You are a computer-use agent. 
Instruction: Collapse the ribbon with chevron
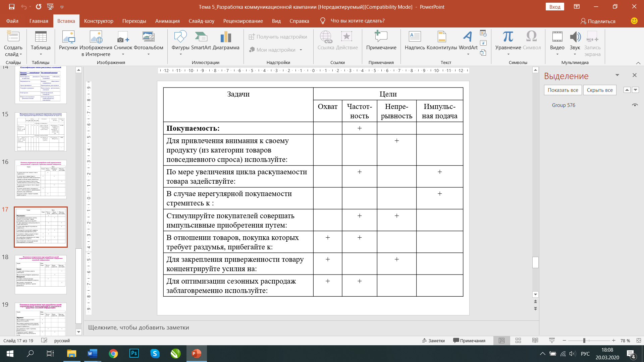coord(638,63)
